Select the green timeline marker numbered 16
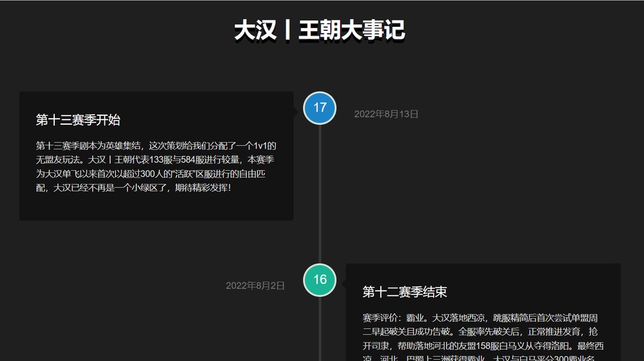 pos(320,280)
